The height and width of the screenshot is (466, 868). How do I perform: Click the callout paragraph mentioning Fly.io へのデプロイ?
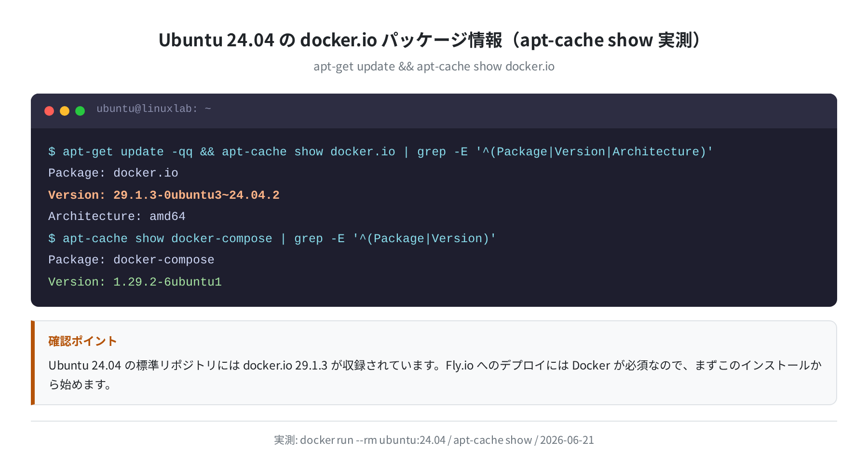coord(435,375)
